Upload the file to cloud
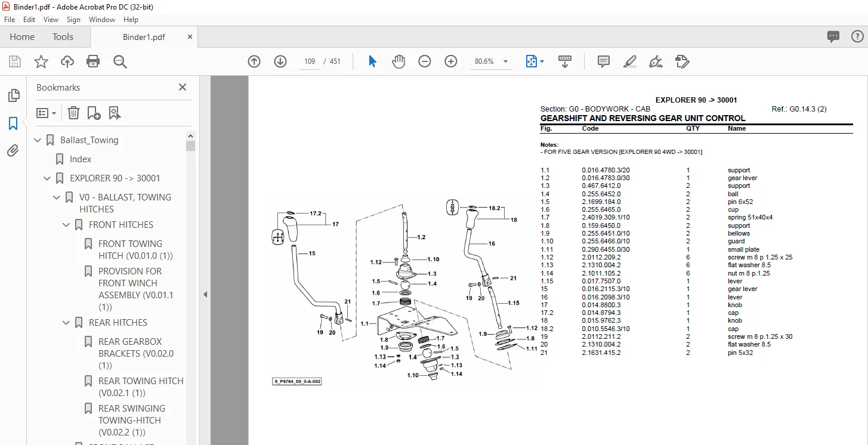The image size is (868, 445). click(67, 61)
